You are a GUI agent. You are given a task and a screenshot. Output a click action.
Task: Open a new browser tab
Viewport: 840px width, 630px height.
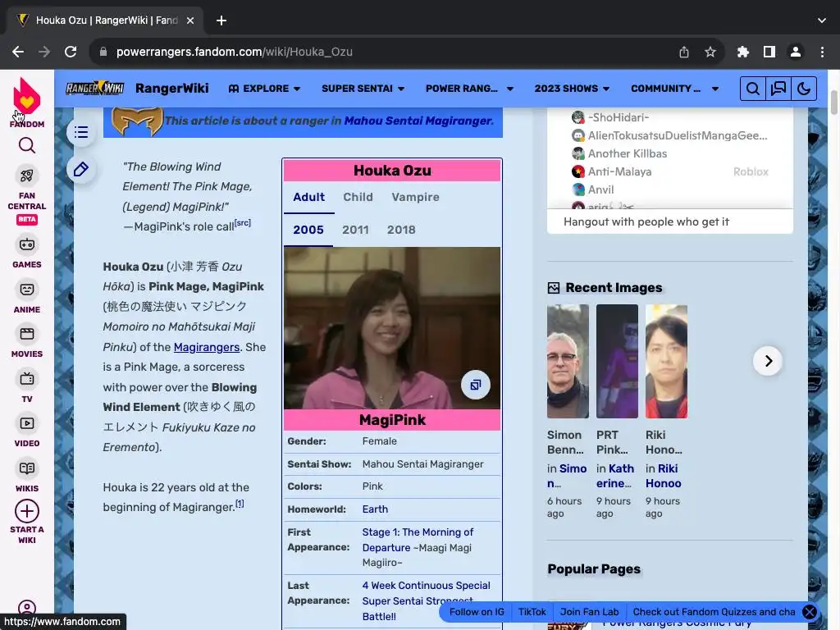coord(221,21)
